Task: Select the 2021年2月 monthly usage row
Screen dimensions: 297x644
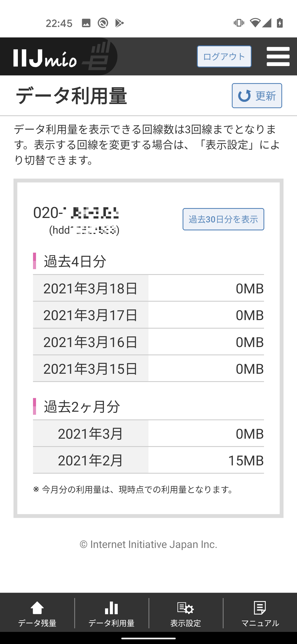Action: click(148, 460)
